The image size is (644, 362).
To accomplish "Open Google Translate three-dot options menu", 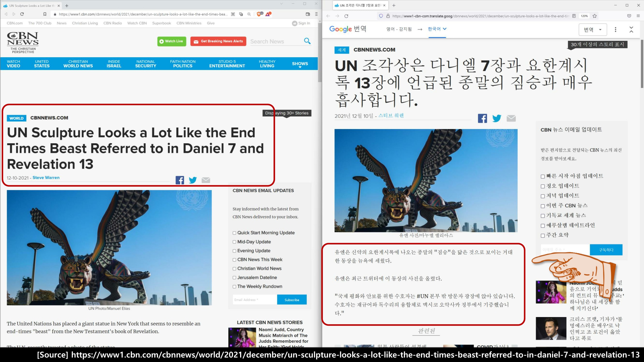I will point(615,29).
